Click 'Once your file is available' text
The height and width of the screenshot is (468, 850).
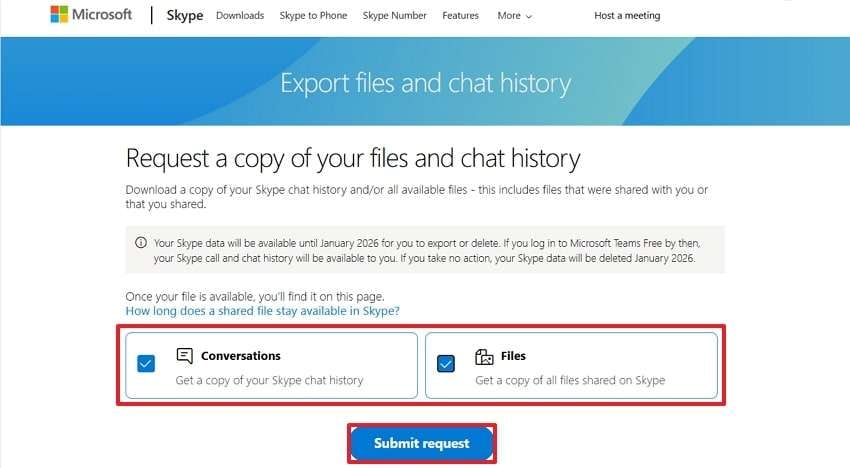(255, 296)
